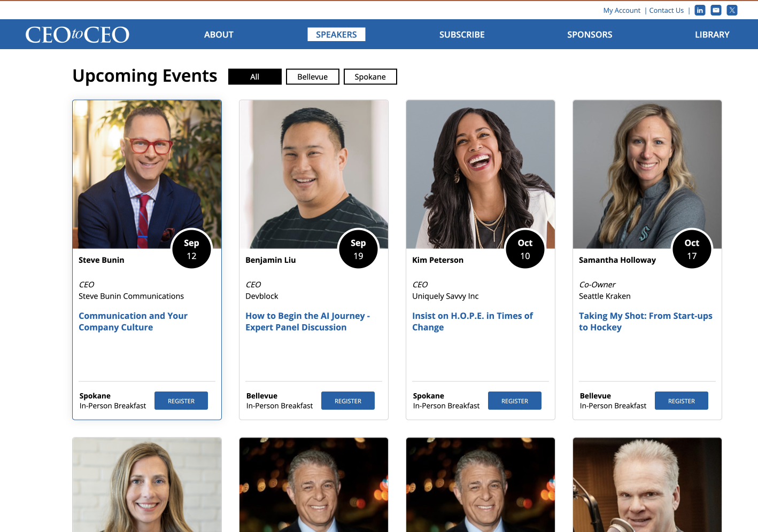Click the Uniquely Savvy Inc text
Image resolution: width=758 pixels, height=532 pixels.
pyautogui.click(x=445, y=296)
